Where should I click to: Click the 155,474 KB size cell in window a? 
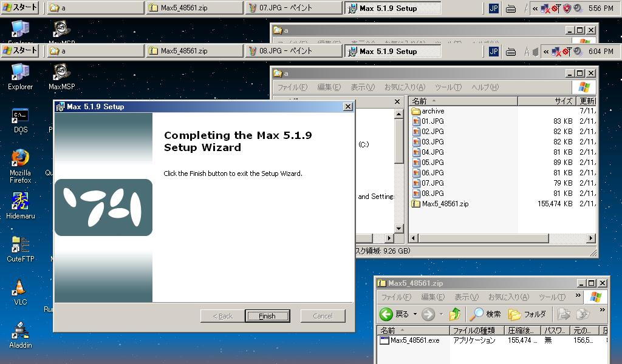point(555,204)
